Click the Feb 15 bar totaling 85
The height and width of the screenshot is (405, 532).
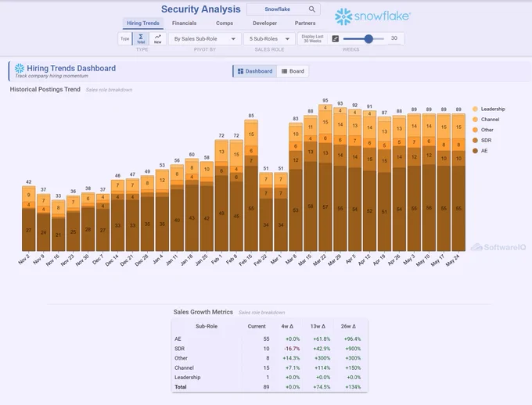pyautogui.click(x=251, y=185)
